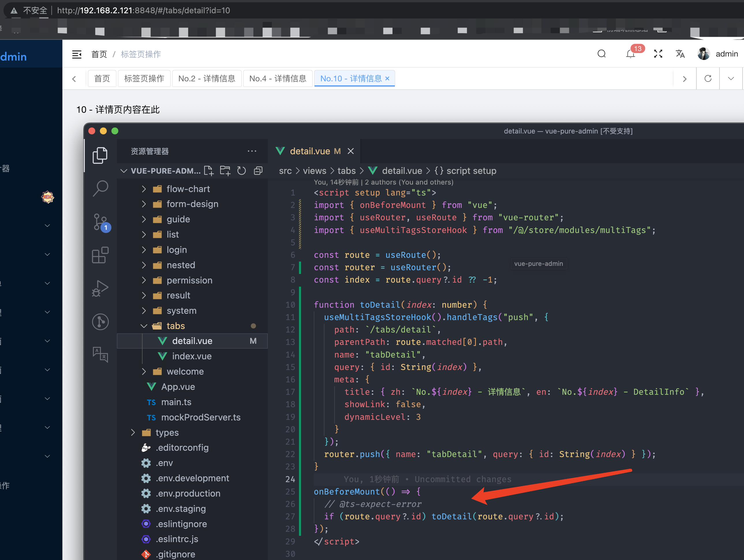
Task: Open the dropdown chevron beside the tab refresh icon
Action: (x=730, y=78)
